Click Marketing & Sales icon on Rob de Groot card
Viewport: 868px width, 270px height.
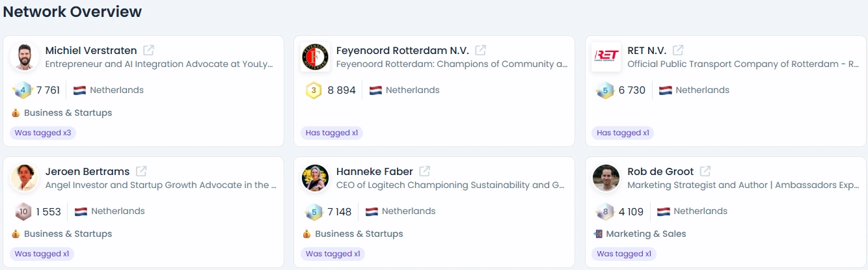click(598, 234)
